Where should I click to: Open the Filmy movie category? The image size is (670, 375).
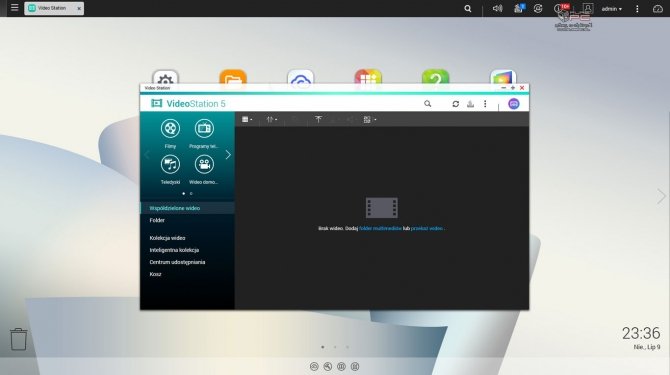170,129
